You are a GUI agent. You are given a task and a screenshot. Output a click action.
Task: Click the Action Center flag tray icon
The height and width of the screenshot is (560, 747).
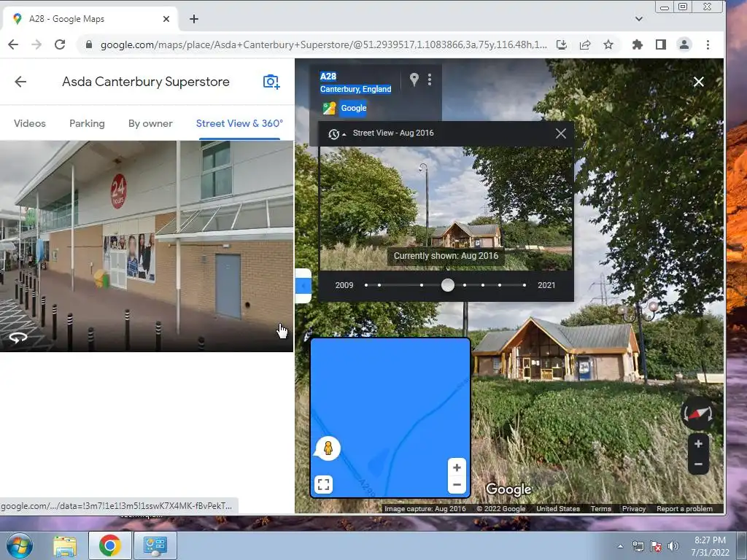656,546
